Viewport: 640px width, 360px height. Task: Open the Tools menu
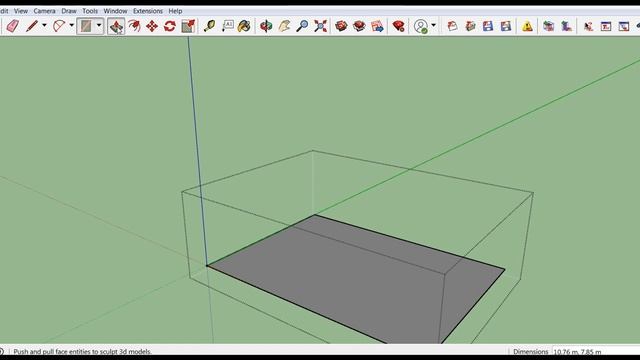coord(90,11)
